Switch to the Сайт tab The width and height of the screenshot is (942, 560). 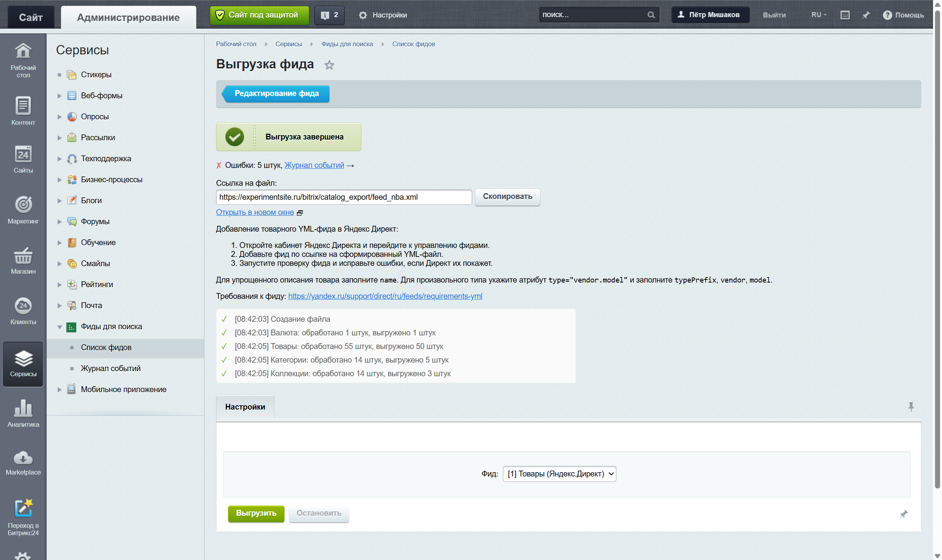31,17
